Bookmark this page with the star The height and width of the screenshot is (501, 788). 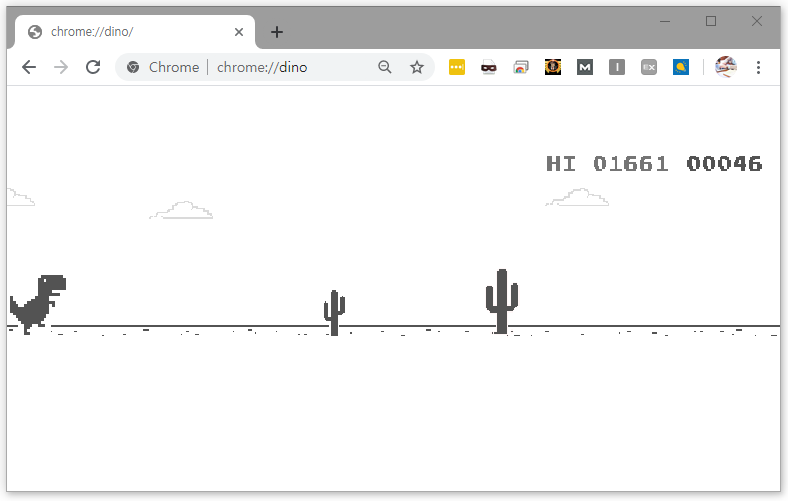(417, 67)
